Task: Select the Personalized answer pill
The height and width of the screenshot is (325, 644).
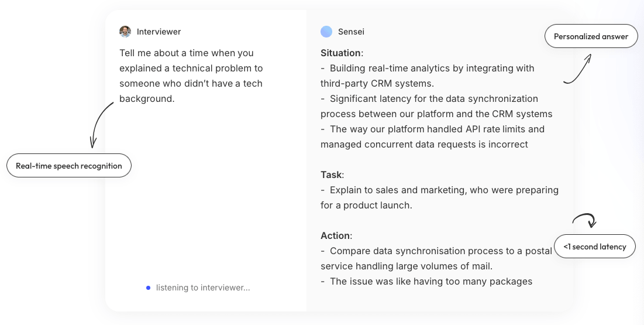Action: 591,36
